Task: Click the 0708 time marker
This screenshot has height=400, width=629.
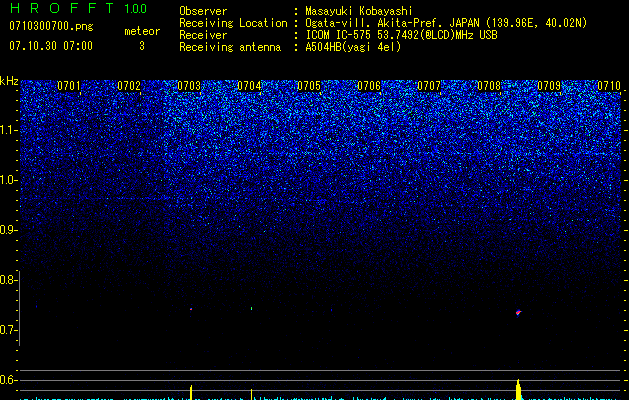Action: point(489,86)
